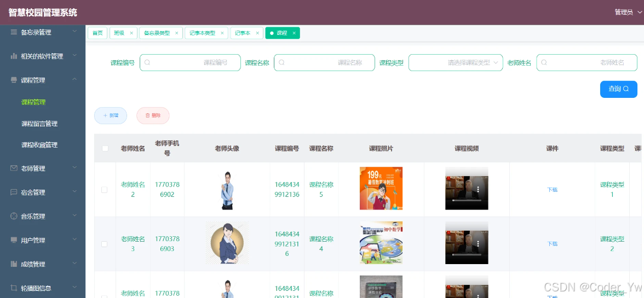Click the three-dot menu on 课程名称5 video
Screen dimensions: 644x298
(x=478, y=189)
